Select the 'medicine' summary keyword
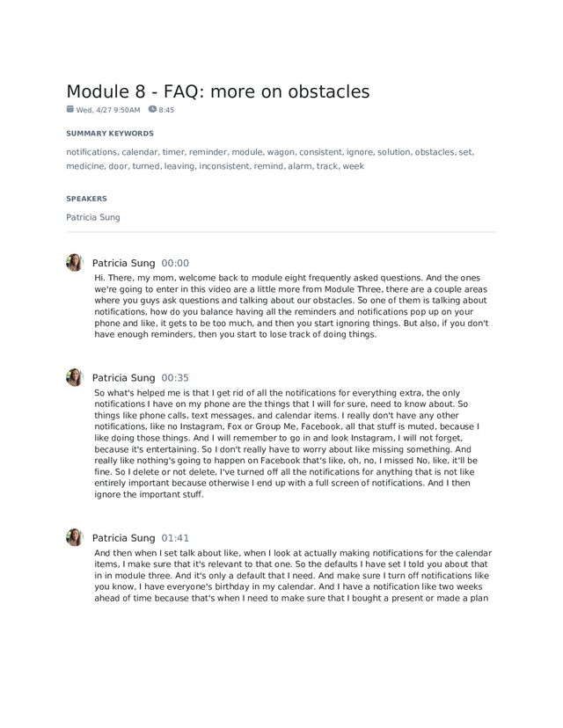 coord(85,166)
